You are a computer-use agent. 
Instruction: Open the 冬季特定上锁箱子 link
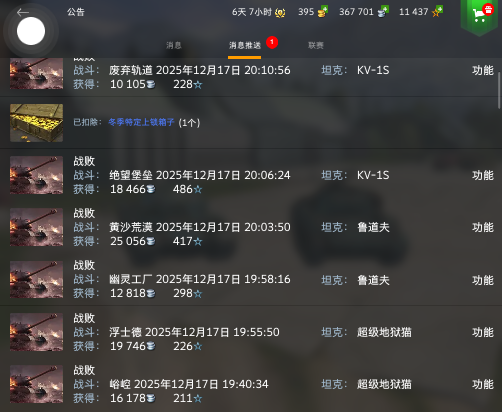(x=141, y=122)
